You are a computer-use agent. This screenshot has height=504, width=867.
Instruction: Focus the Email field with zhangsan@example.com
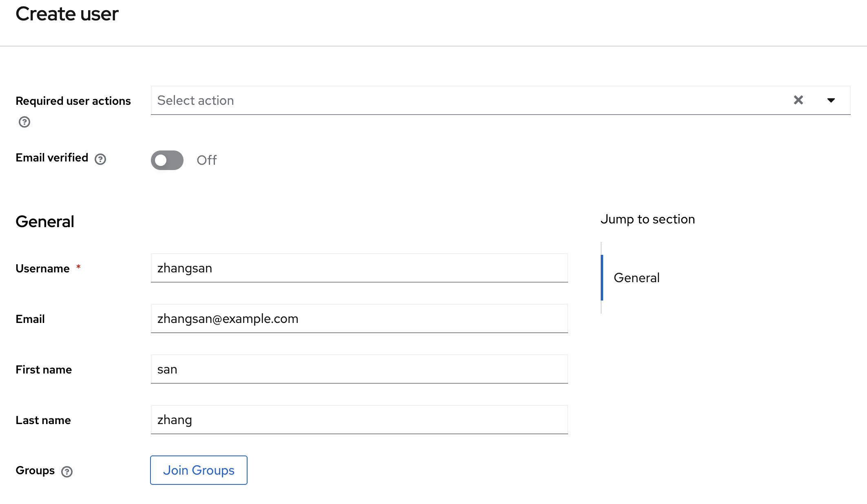coord(359,319)
